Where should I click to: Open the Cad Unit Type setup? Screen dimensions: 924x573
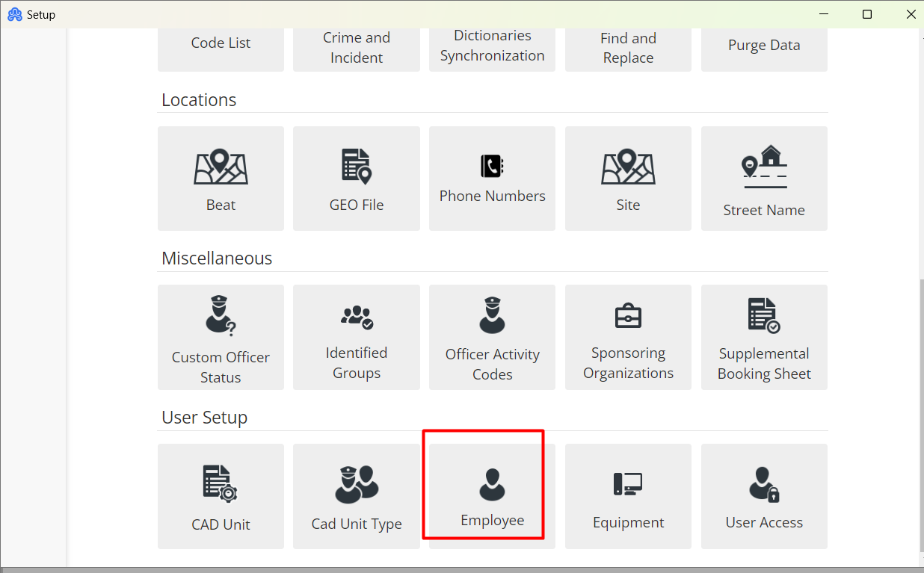click(x=357, y=496)
